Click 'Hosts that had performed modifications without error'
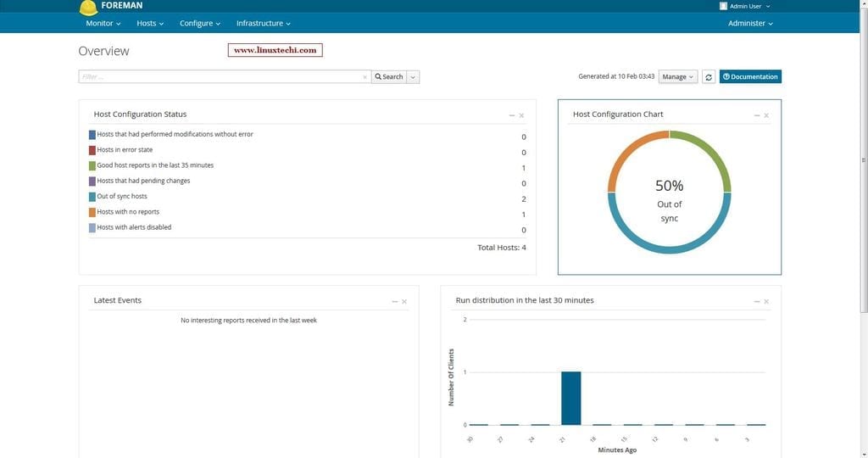The height and width of the screenshot is (458, 868). [175, 134]
